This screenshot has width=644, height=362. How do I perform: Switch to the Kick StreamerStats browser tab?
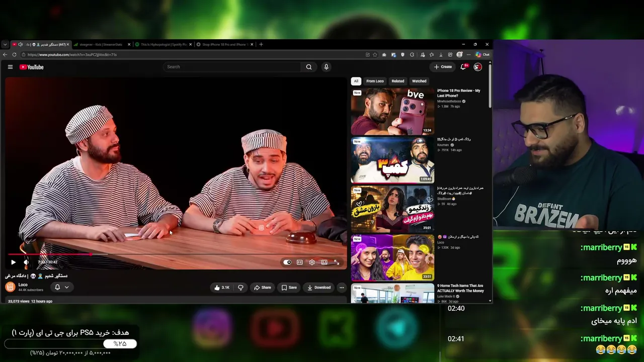click(x=102, y=44)
